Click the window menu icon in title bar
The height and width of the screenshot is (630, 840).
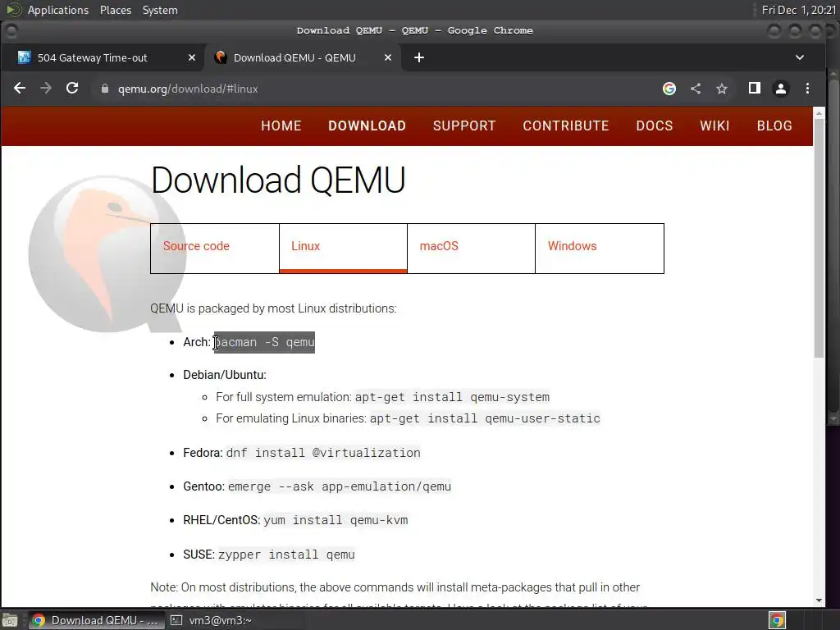(x=11, y=31)
